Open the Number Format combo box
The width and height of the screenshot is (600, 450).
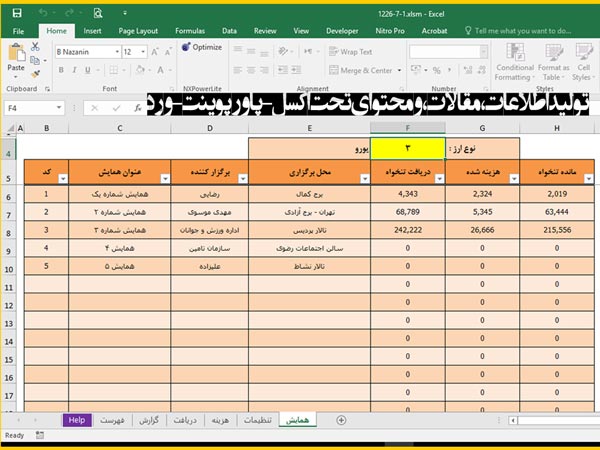448,52
